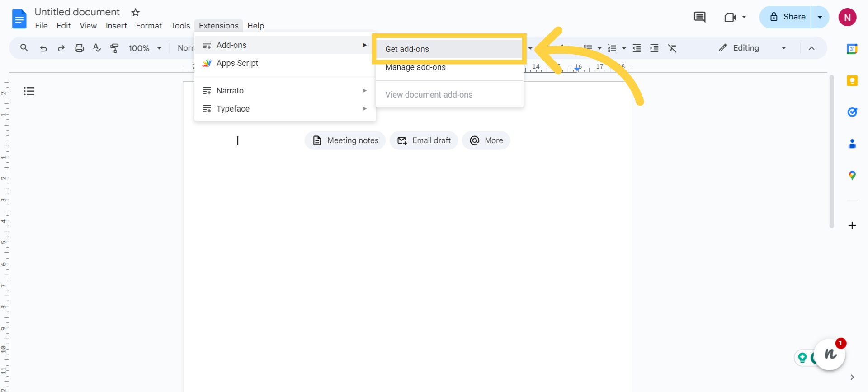Close the Extensions menu

[x=219, y=26]
